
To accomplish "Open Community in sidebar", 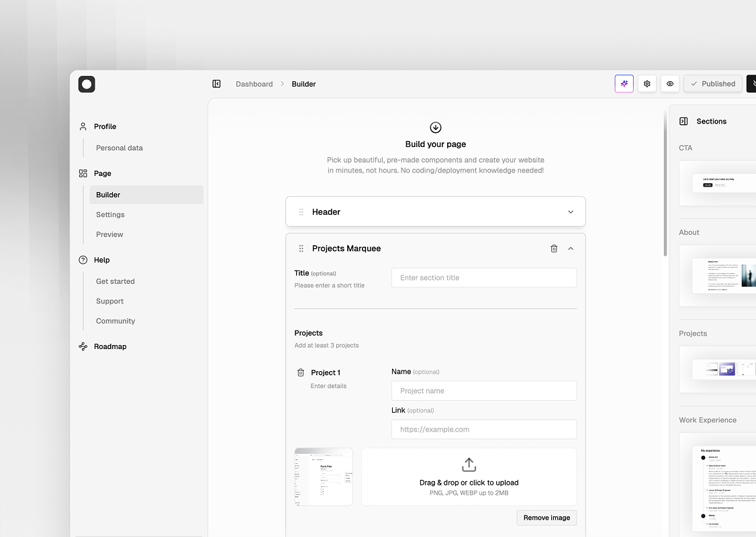I will [x=115, y=321].
